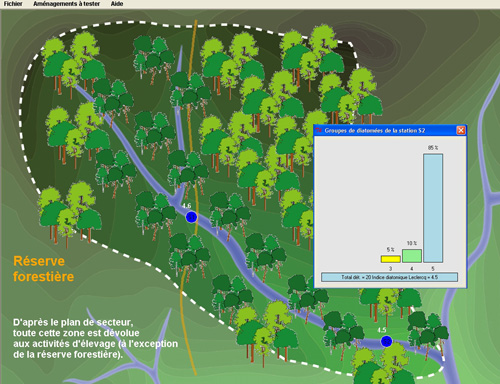500x384 pixels.
Task: Open the Fichier menu
Action: (x=13, y=4)
